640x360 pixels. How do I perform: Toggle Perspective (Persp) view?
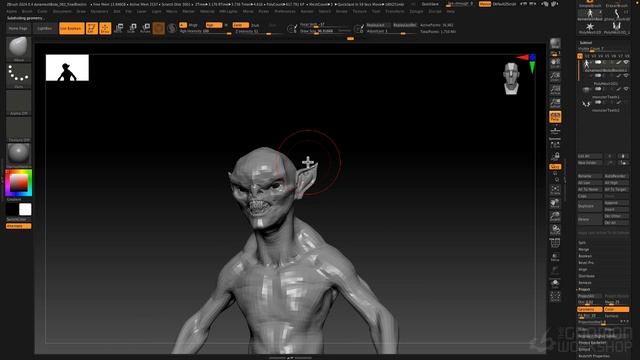click(x=555, y=117)
